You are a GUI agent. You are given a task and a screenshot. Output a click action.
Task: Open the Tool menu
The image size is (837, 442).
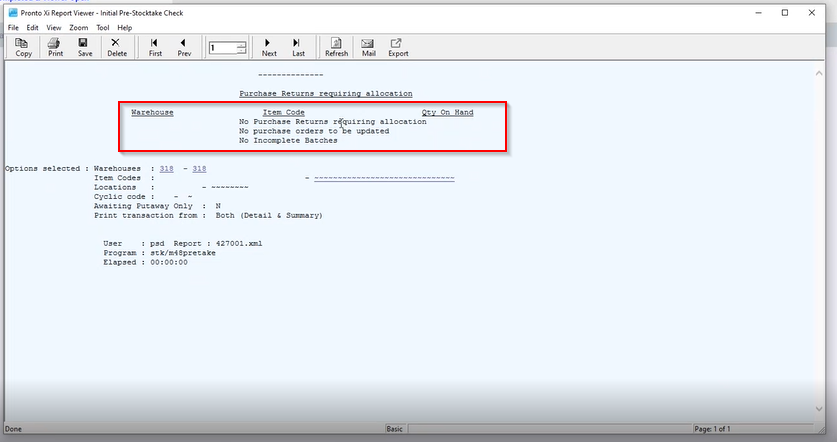tap(102, 28)
